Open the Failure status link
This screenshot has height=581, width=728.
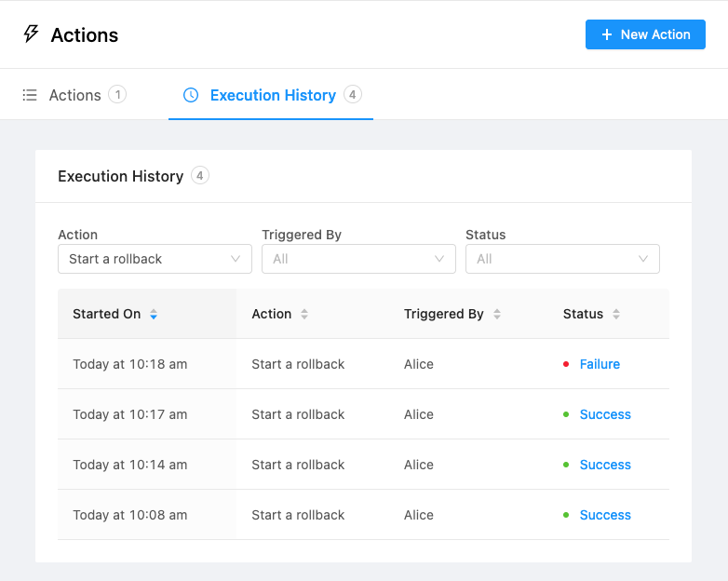[600, 364]
